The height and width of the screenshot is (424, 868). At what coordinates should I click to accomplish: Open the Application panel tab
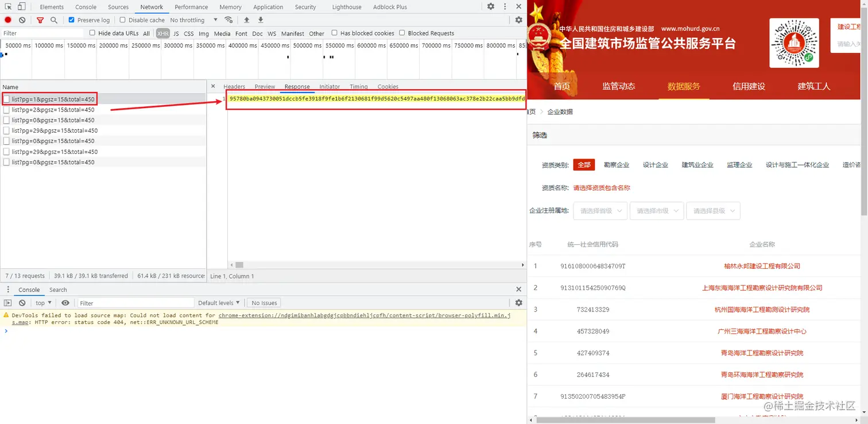pyautogui.click(x=268, y=7)
